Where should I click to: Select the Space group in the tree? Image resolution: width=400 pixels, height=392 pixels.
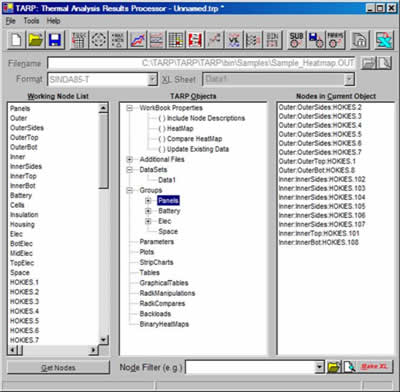(x=168, y=232)
